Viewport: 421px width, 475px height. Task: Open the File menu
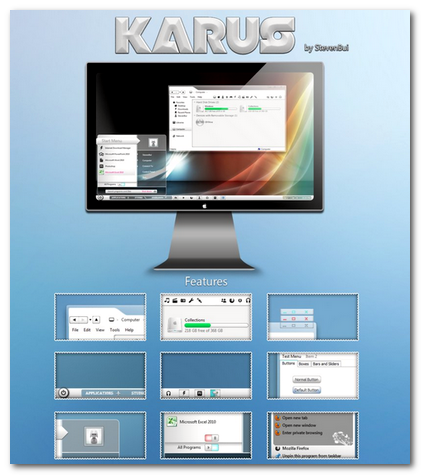click(75, 330)
